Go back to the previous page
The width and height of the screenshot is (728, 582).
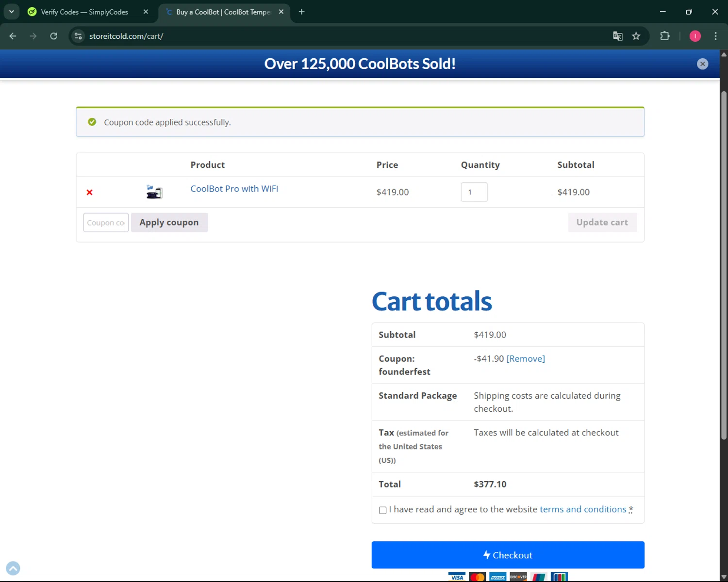[x=13, y=36]
